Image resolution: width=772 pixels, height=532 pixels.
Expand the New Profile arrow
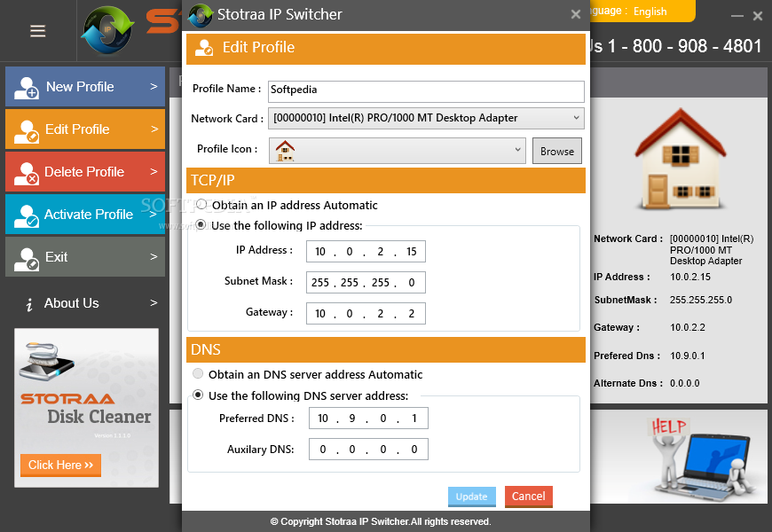click(x=154, y=87)
